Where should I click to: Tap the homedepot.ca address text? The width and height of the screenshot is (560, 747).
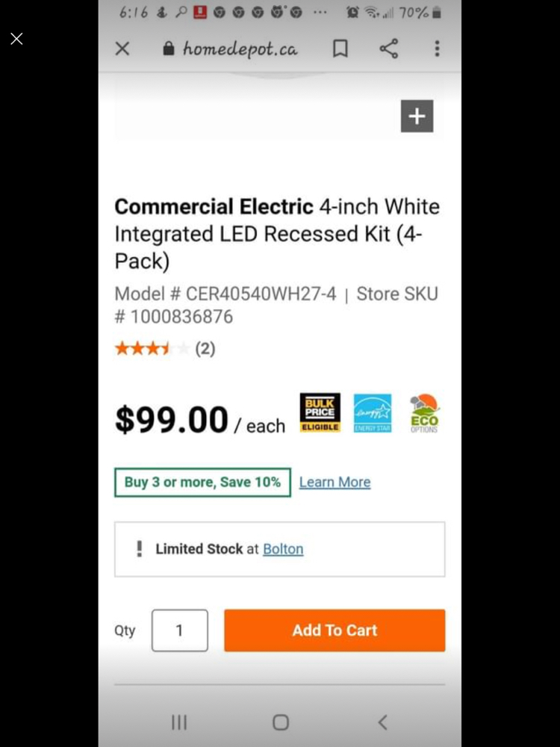(x=240, y=49)
